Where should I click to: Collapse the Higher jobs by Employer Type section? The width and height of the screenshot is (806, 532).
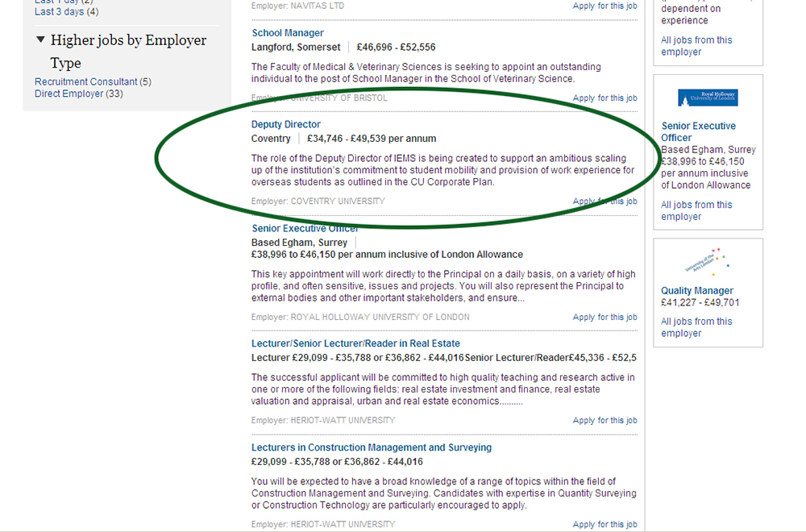click(41, 40)
